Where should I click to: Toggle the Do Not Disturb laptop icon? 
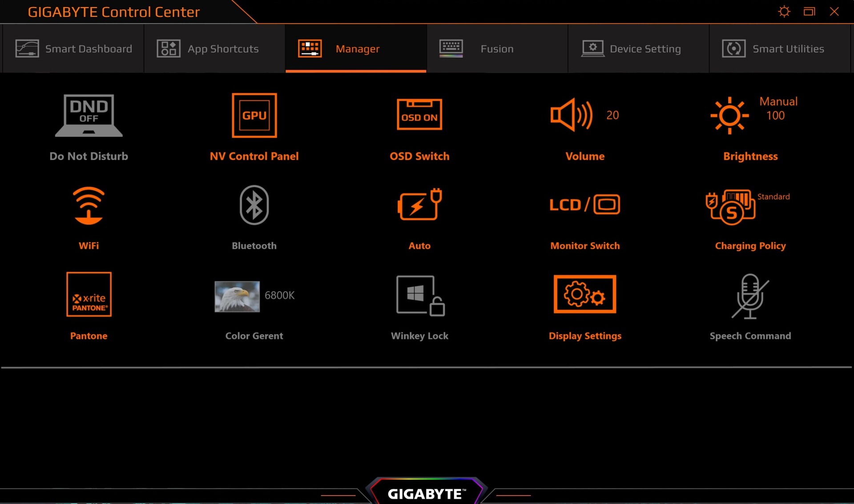89,116
